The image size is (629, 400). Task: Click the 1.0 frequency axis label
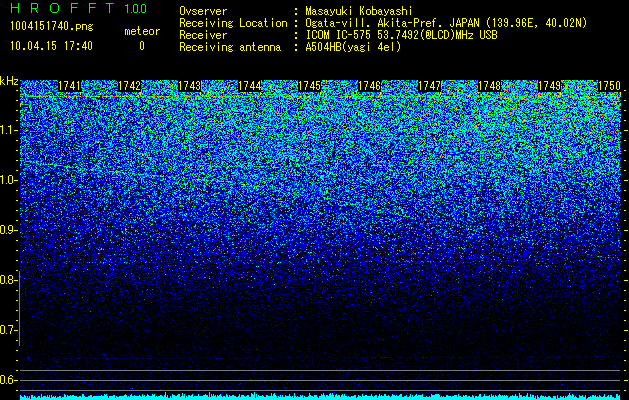point(9,180)
